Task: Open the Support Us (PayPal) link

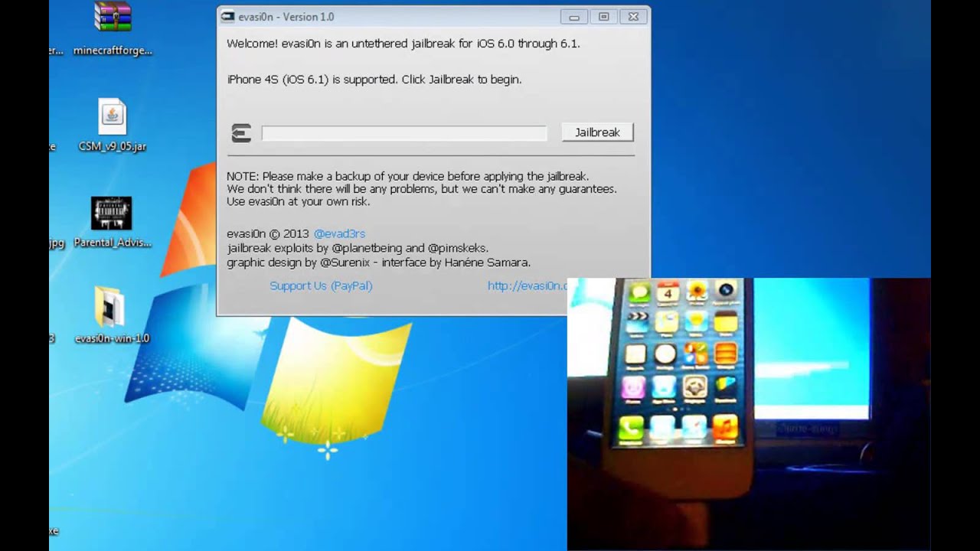Action: (321, 285)
